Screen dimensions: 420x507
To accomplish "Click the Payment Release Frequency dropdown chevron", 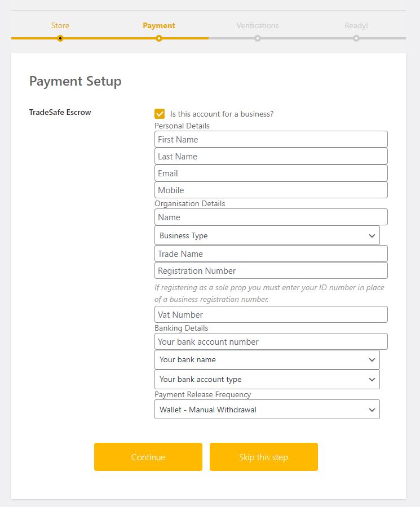I will [373, 410].
